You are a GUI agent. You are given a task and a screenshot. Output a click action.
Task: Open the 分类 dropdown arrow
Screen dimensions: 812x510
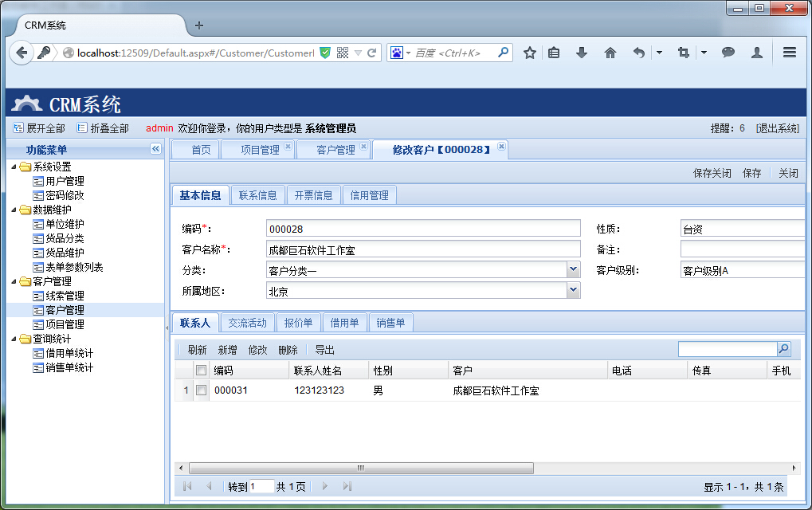pyautogui.click(x=573, y=270)
